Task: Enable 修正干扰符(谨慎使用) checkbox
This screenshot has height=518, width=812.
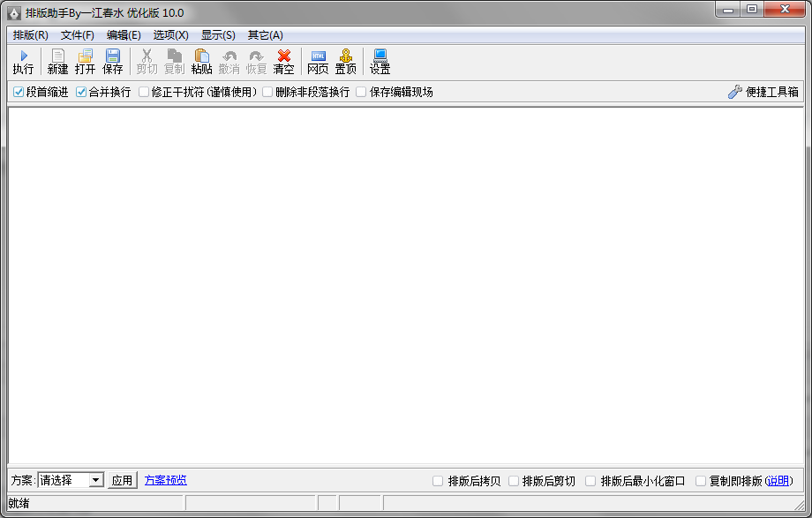Action: tap(144, 92)
